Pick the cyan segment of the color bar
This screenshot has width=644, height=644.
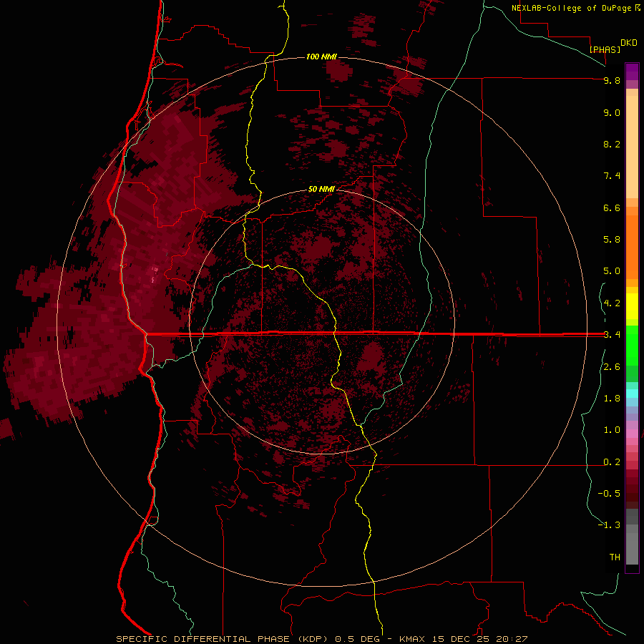click(x=632, y=394)
